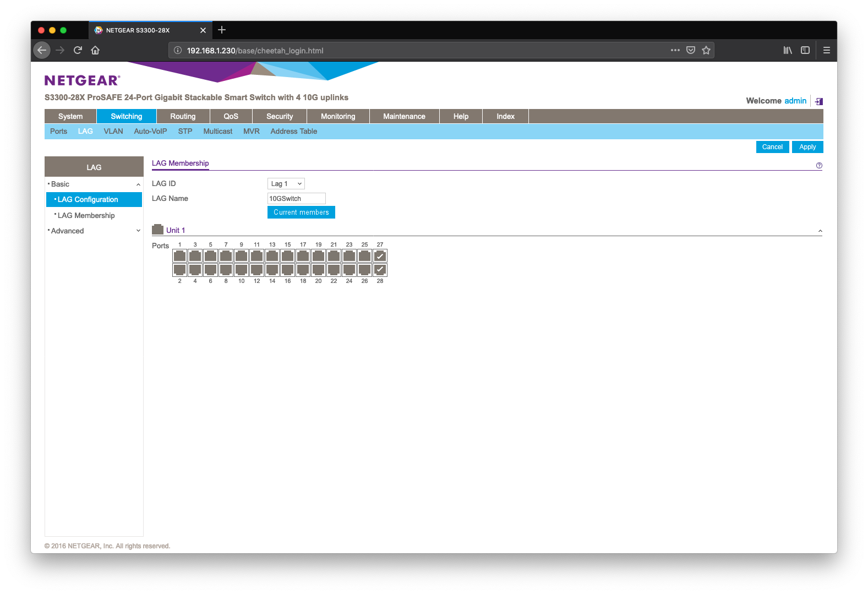This screenshot has height=594, width=868.
Task: Open the Index main tab
Action: (505, 116)
